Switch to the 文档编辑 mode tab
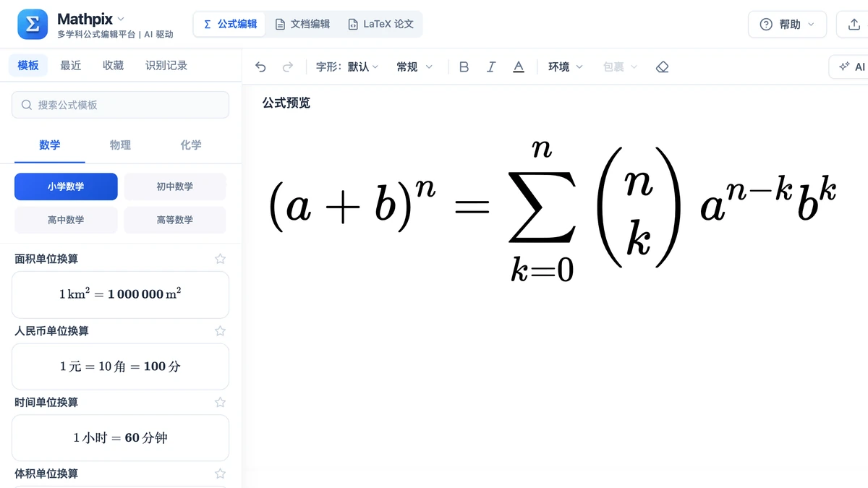Screen dimensions: 868x488 pos(302,24)
